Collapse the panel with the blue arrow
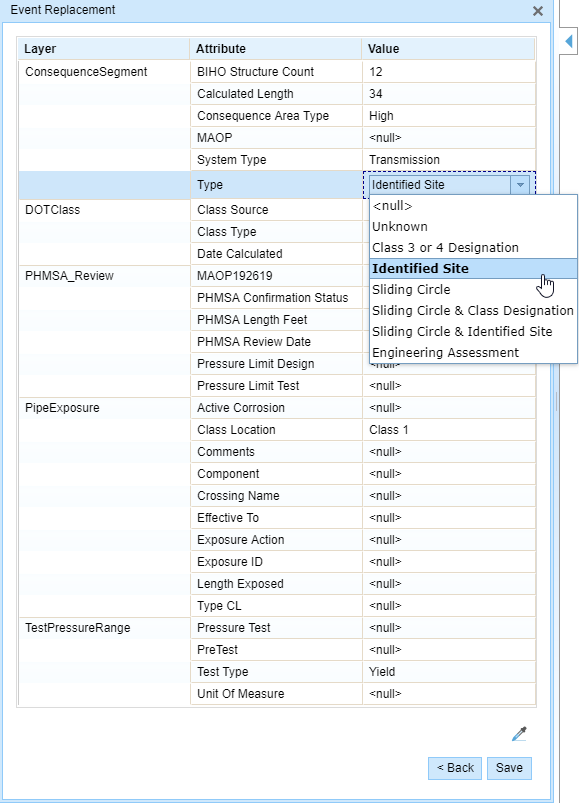The height and width of the screenshot is (803, 579). click(569, 40)
